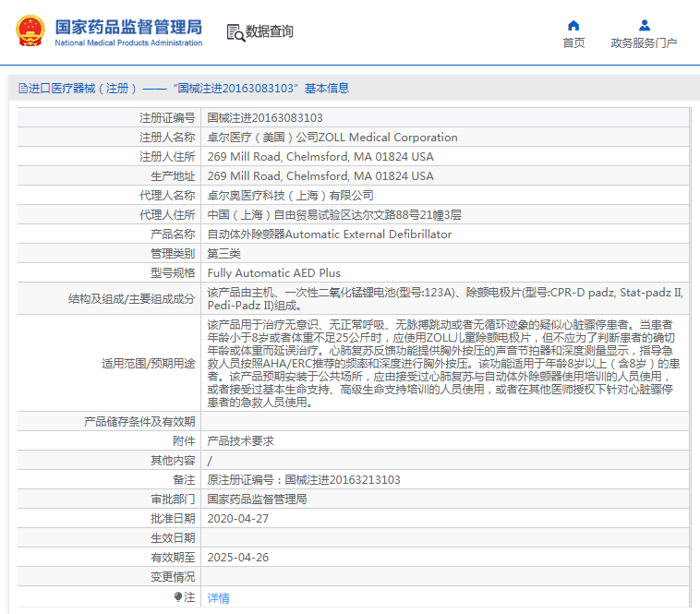
Task: Click 数据查询 label
Action: pos(270,31)
